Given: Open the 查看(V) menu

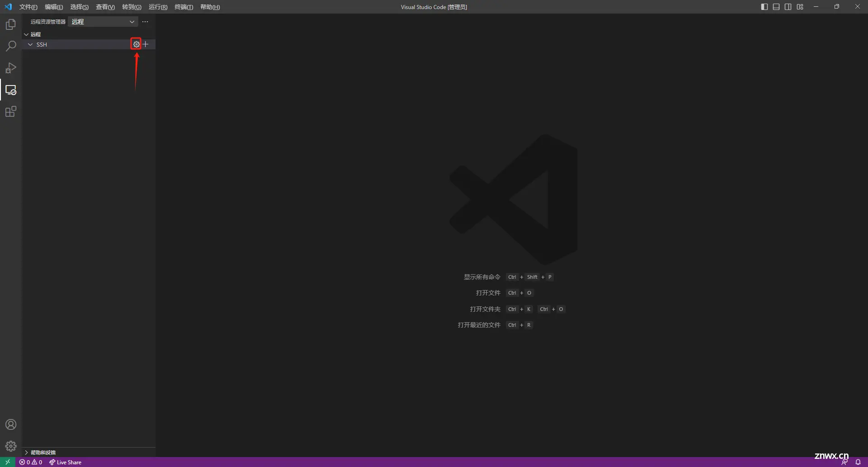Looking at the screenshot, I should pos(105,7).
